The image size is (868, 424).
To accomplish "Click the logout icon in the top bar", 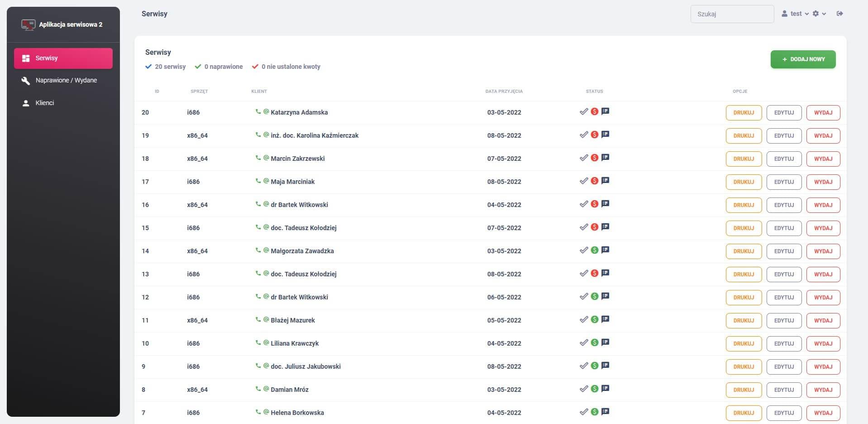I will (x=840, y=14).
